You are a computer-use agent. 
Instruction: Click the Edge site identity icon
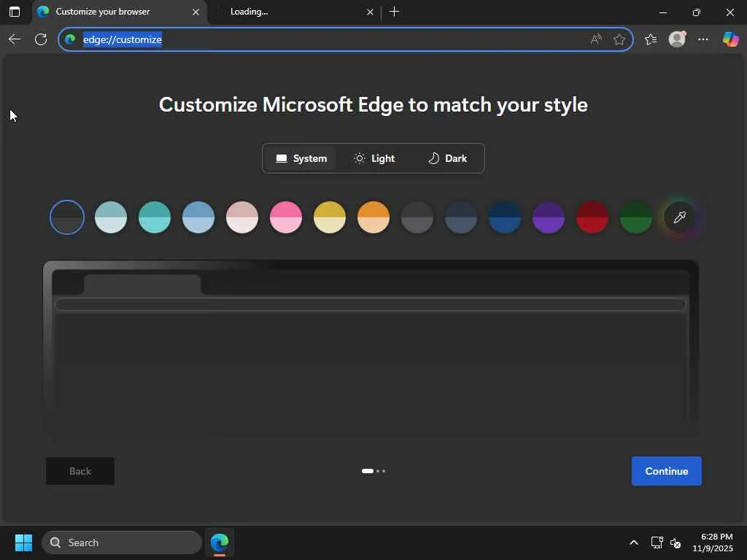71,39
